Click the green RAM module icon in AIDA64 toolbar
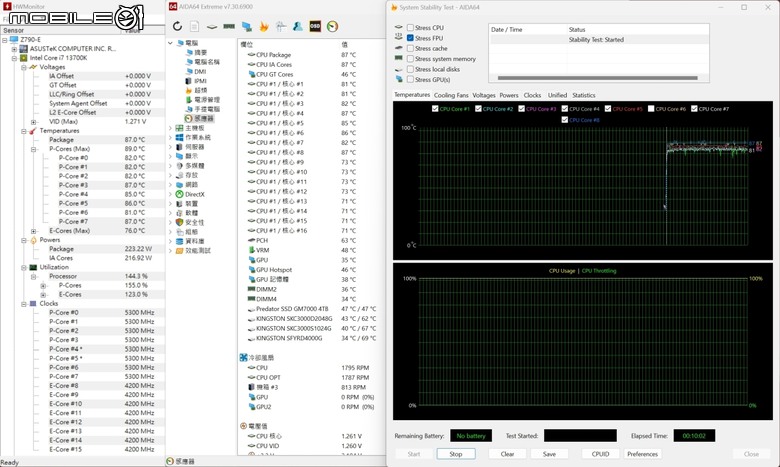Image resolution: width=780 pixels, height=467 pixels. pyautogui.click(x=229, y=26)
